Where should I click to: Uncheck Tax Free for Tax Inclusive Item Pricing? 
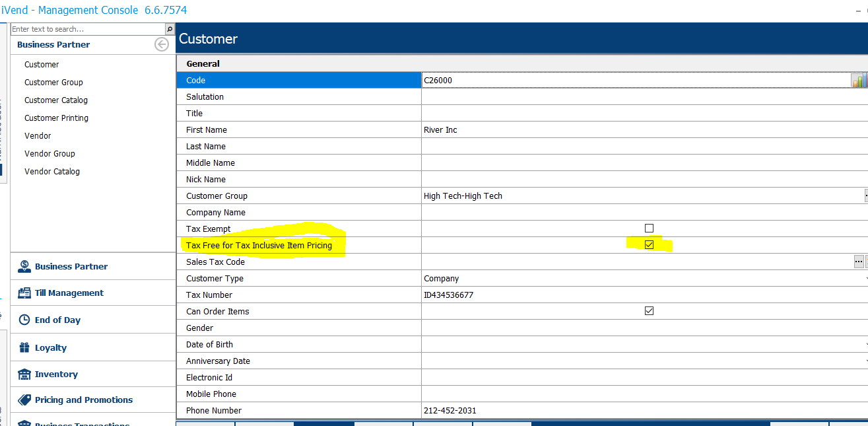(649, 244)
